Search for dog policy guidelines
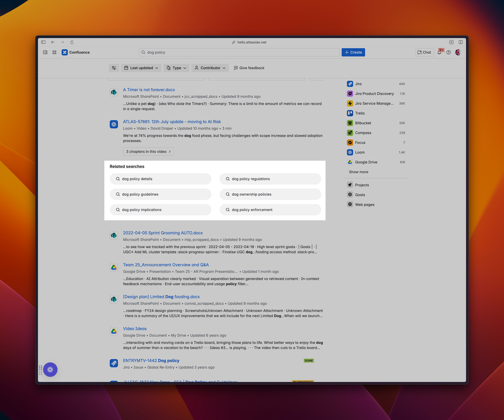 click(160, 194)
